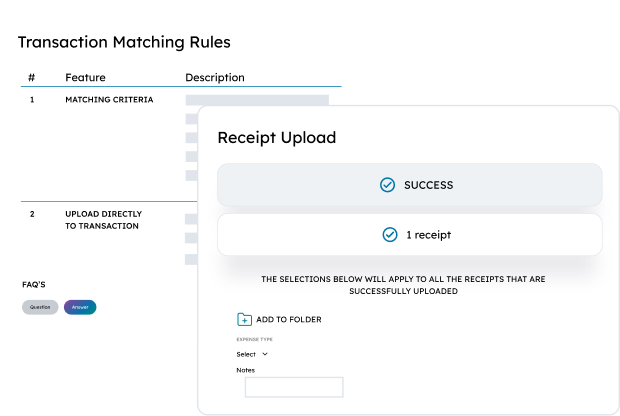
Task: Click the EXPENSE TYPE field label
Action: click(x=255, y=339)
